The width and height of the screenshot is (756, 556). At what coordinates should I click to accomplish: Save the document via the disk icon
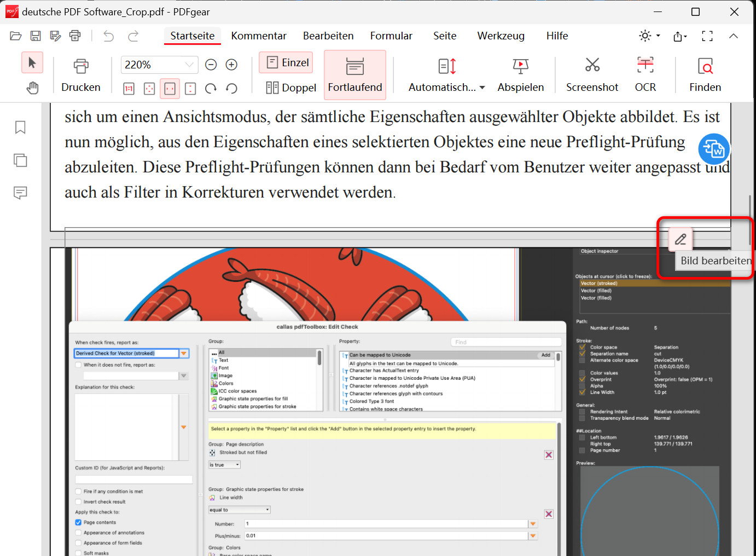[35, 36]
